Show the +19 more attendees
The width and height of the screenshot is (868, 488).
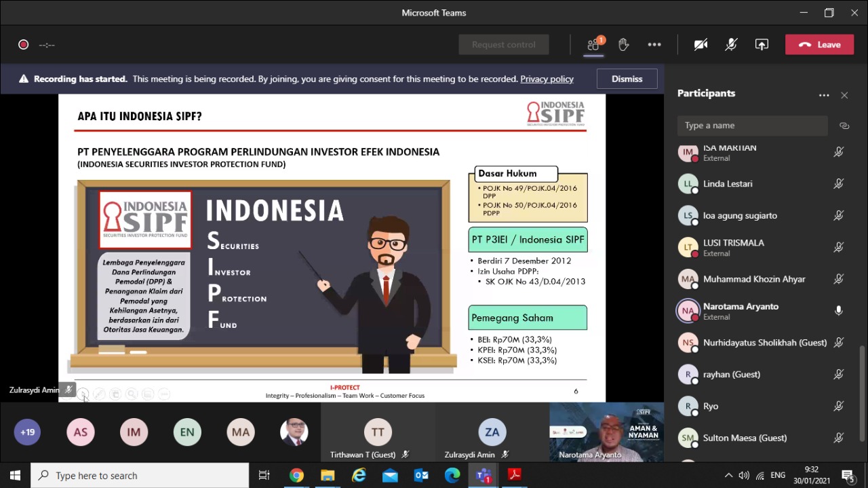click(27, 432)
